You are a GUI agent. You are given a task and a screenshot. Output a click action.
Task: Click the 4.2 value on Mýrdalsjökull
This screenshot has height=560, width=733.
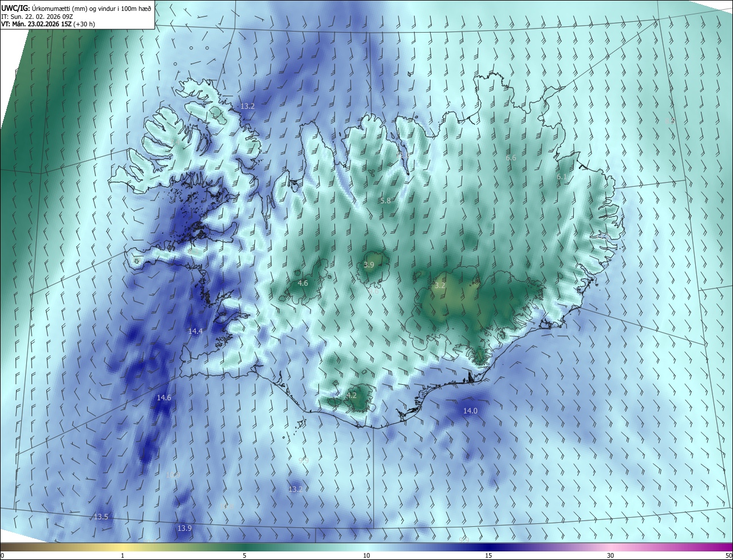pos(352,395)
